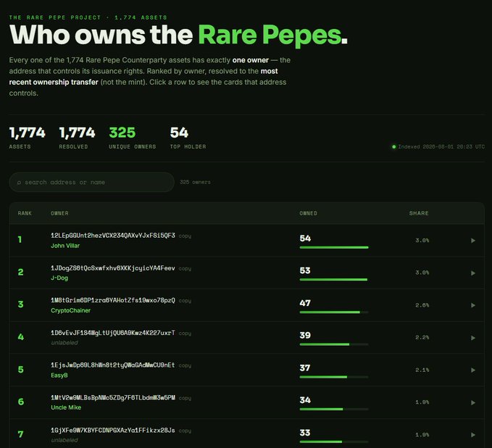Select the John Villar owner label

[x=65, y=246]
